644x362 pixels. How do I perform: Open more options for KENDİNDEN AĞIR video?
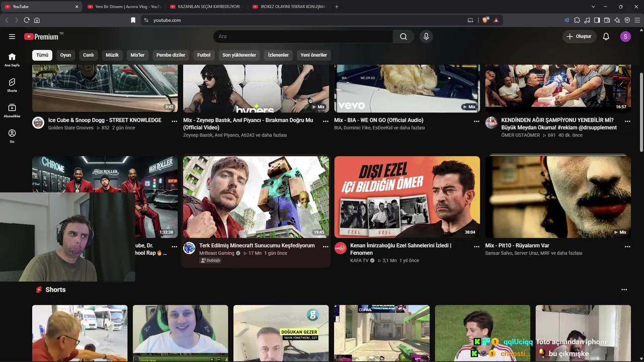(627, 121)
